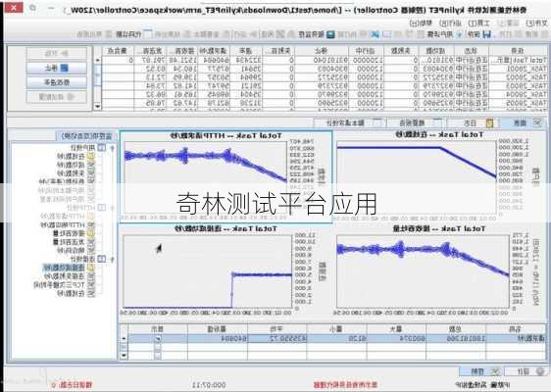Click statistics table scrollbar down arrow
The image size is (551, 392).
(124, 356)
